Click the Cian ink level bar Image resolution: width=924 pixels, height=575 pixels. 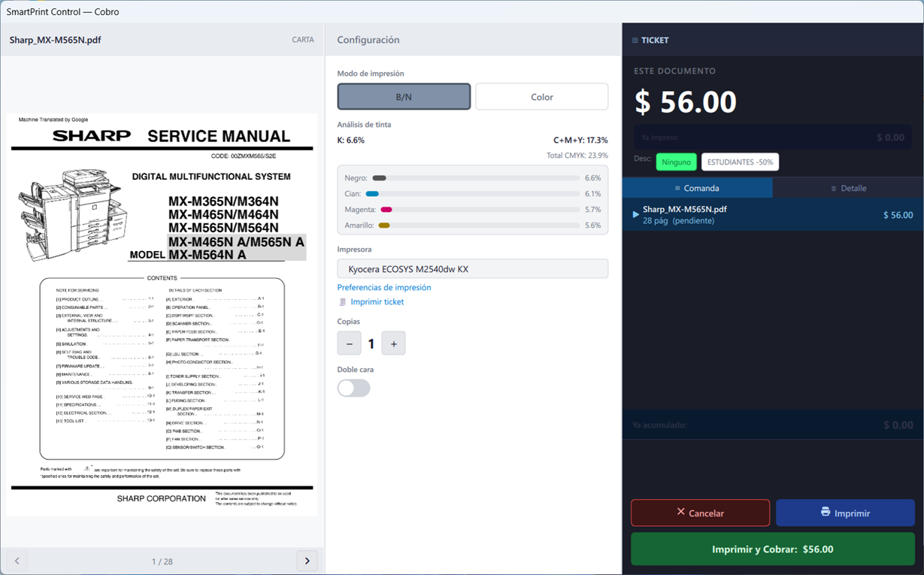click(x=476, y=194)
